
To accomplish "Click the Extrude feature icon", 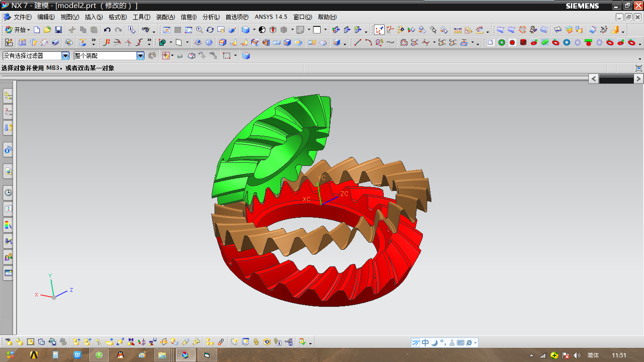I will [22, 42].
